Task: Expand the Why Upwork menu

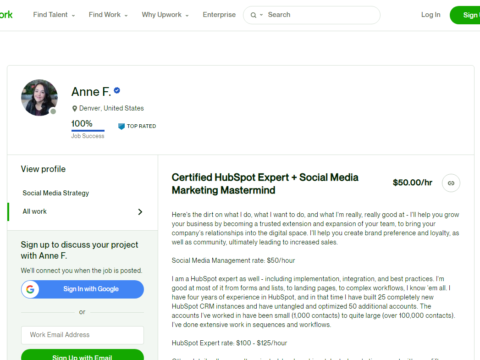Action: coord(165,15)
